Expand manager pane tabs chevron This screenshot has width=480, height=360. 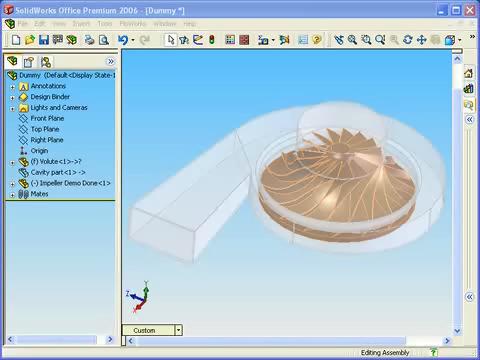pyautogui.click(x=111, y=61)
